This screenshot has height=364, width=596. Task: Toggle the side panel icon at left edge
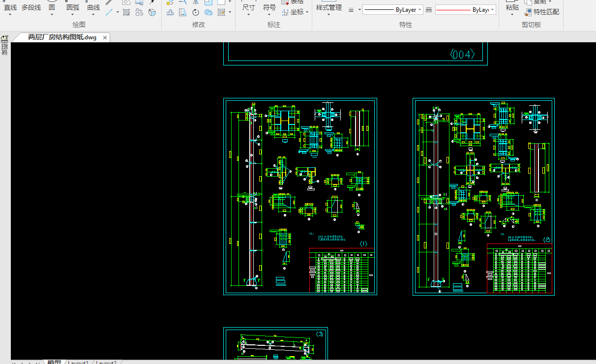(4, 38)
